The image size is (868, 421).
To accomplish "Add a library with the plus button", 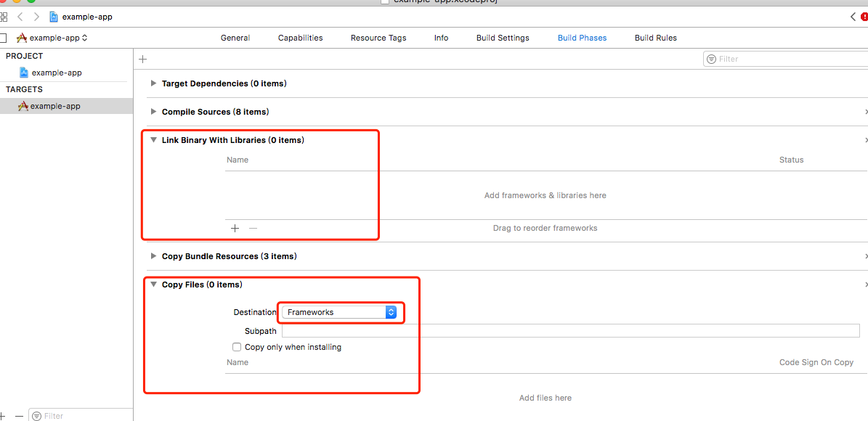I will 235,228.
